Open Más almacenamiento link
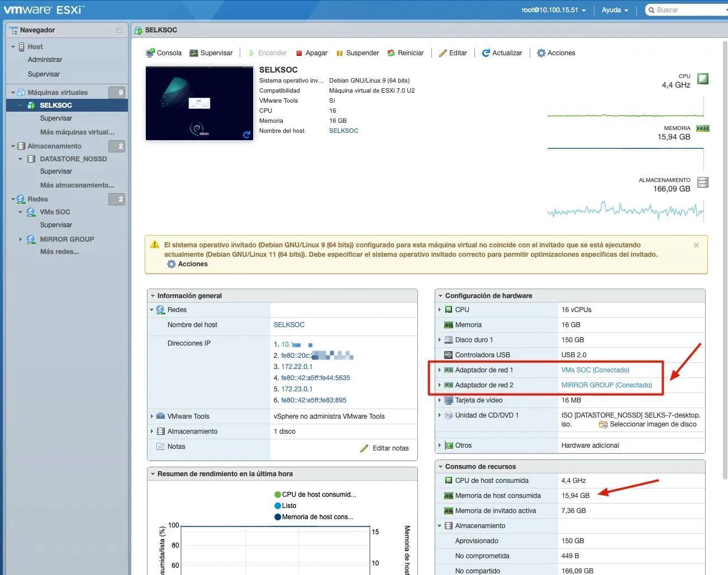 point(77,185)
